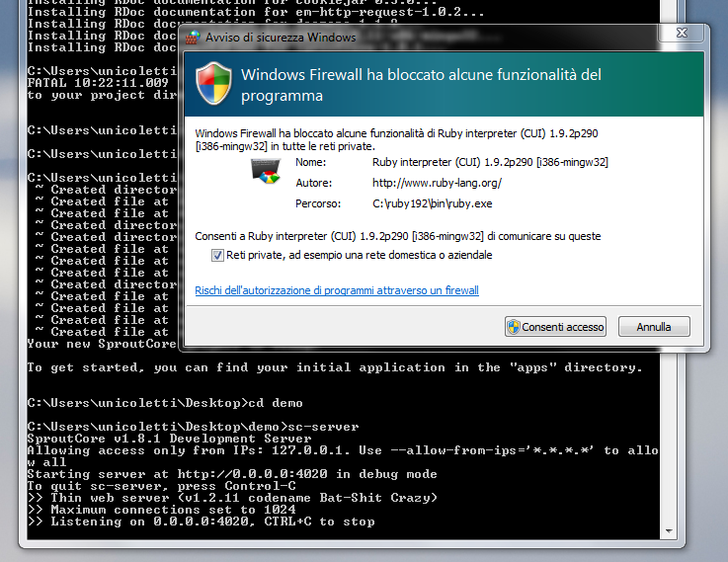Click the Ruby interpreter program icon
The height and width of the screenshot is (562, 728).
tap(266, 171)
